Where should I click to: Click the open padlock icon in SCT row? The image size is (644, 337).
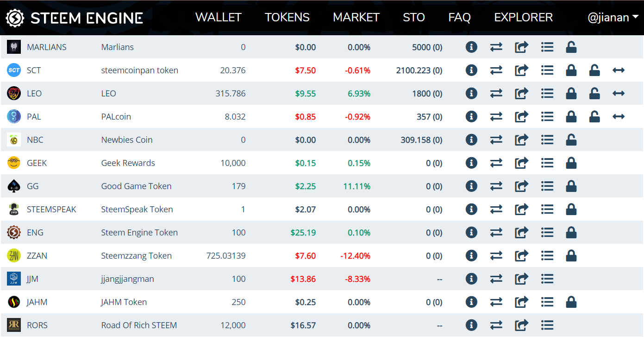pos(594,70)
